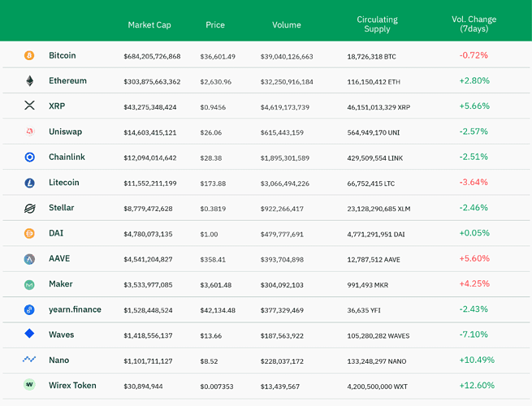The image size is (532, 406).
Task: Click the XRP cross-shaped icon
Action: point(29,106)
